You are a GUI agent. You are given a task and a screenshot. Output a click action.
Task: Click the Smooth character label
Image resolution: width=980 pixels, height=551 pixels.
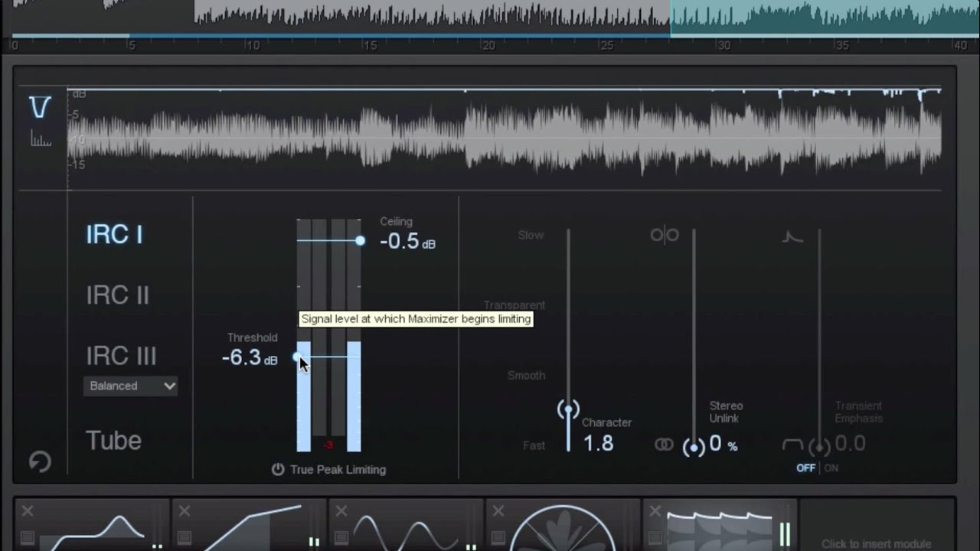pos(527,376)
